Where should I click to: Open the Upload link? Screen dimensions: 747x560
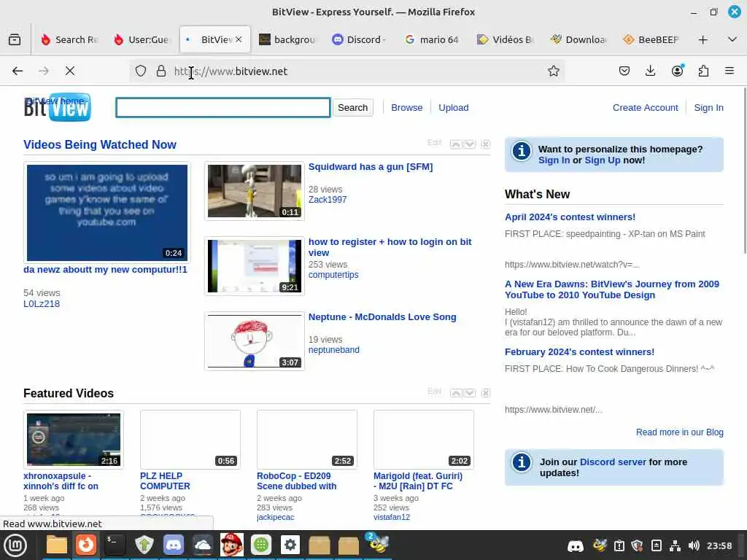click(454, 108)
